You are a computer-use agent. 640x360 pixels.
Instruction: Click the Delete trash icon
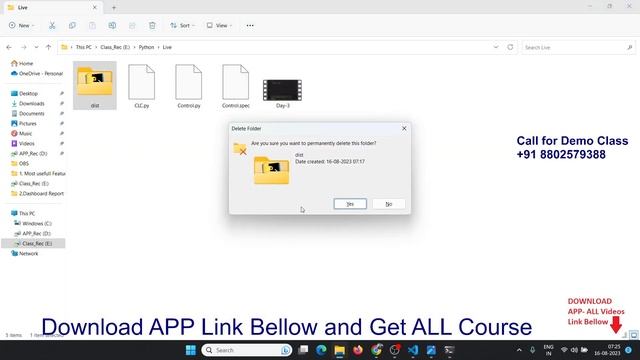coord(152,25)
